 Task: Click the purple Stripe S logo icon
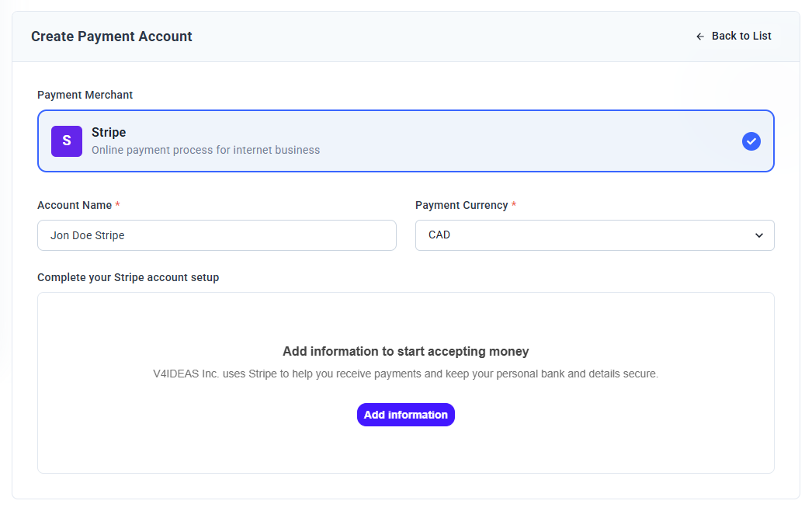tap(66, 141)
